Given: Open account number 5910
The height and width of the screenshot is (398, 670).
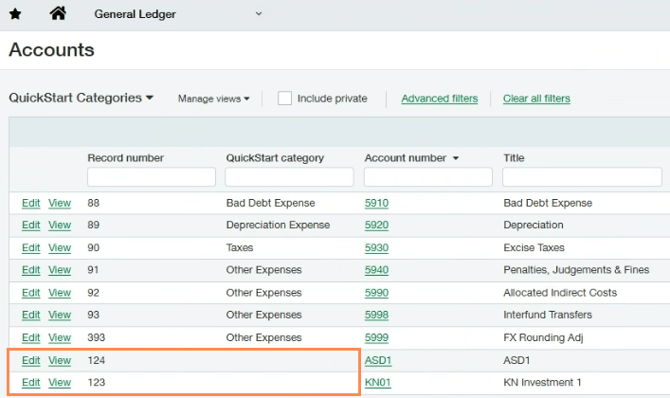Looking at the screenshot, I should point(376,203).
